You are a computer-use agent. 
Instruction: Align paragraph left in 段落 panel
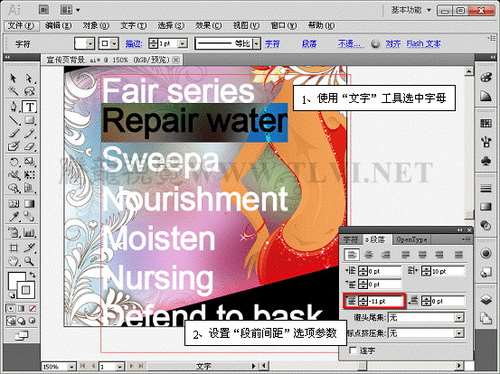[352, 255]
